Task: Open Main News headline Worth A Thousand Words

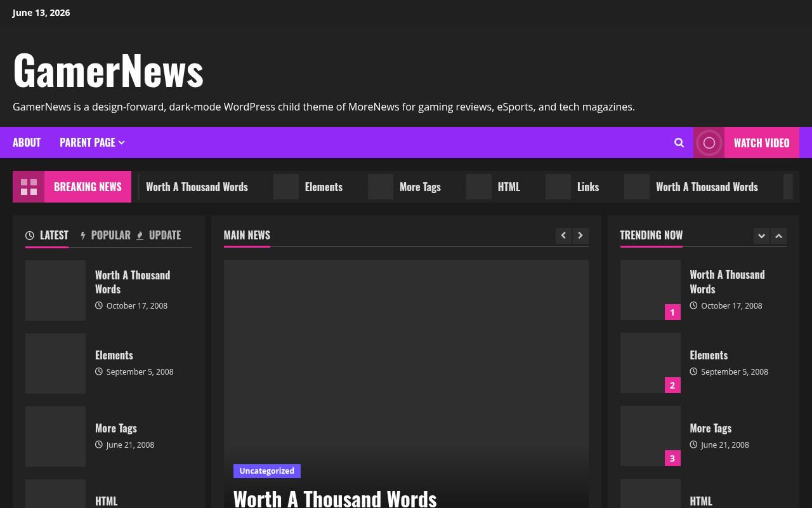Action: pos(335,498)
